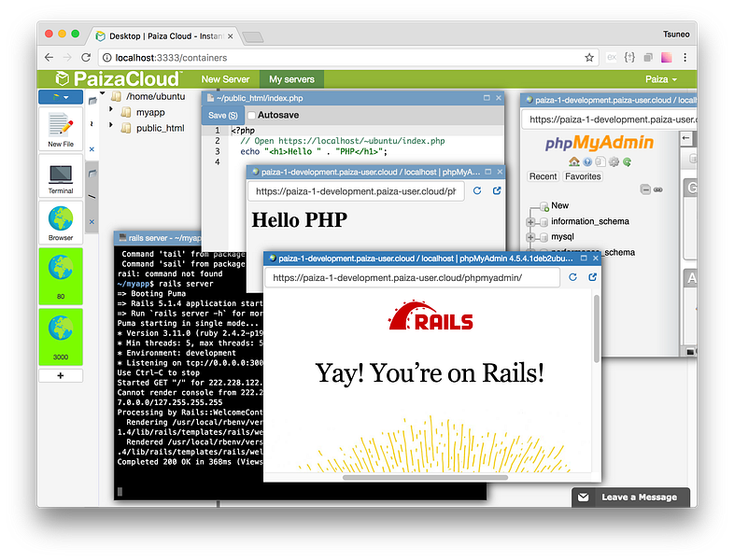Maximize the Hello PHP browser window
The width and height of the screenshot is (734, 560).
488,172
